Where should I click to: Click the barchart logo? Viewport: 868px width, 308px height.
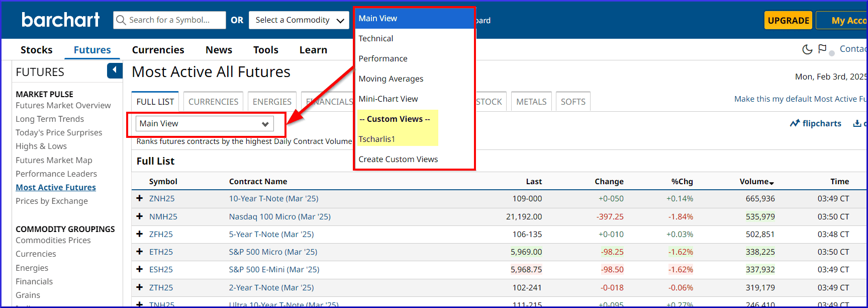[x=60, y=20]
